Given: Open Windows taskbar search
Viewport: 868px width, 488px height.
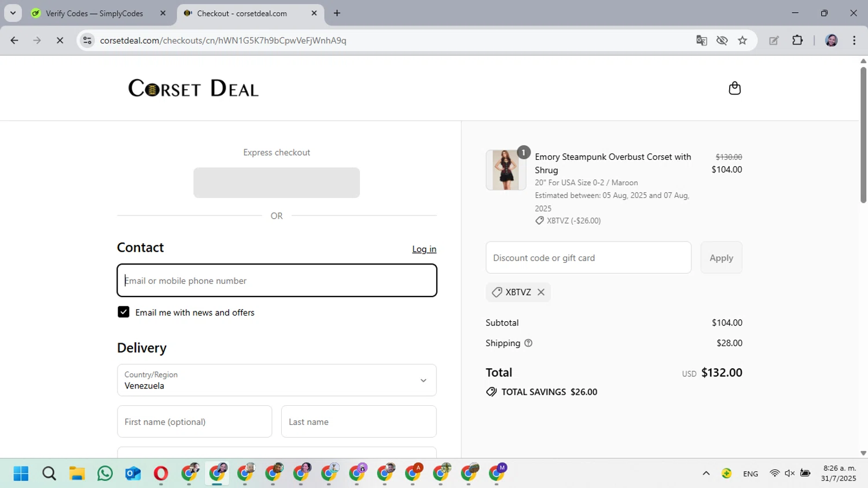Looking at the screenshot, I should pyautogui.click(x=49, y=474).
